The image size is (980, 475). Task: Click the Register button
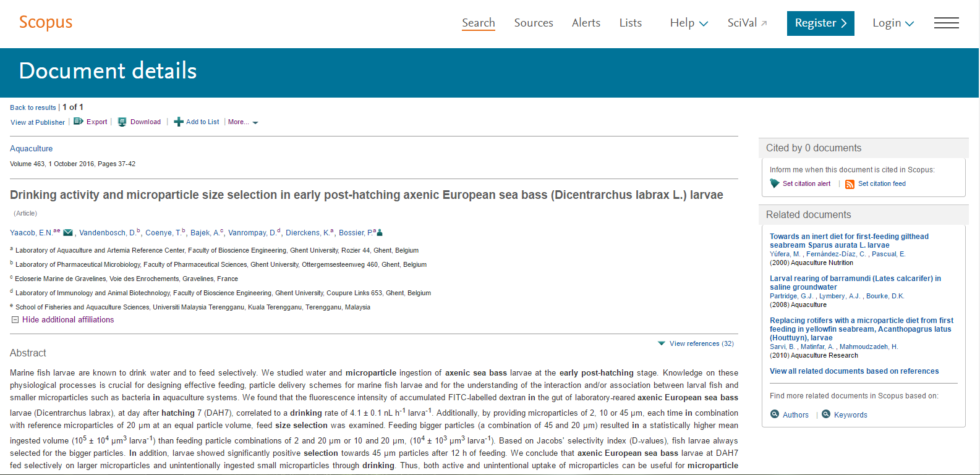coord(820,23)
